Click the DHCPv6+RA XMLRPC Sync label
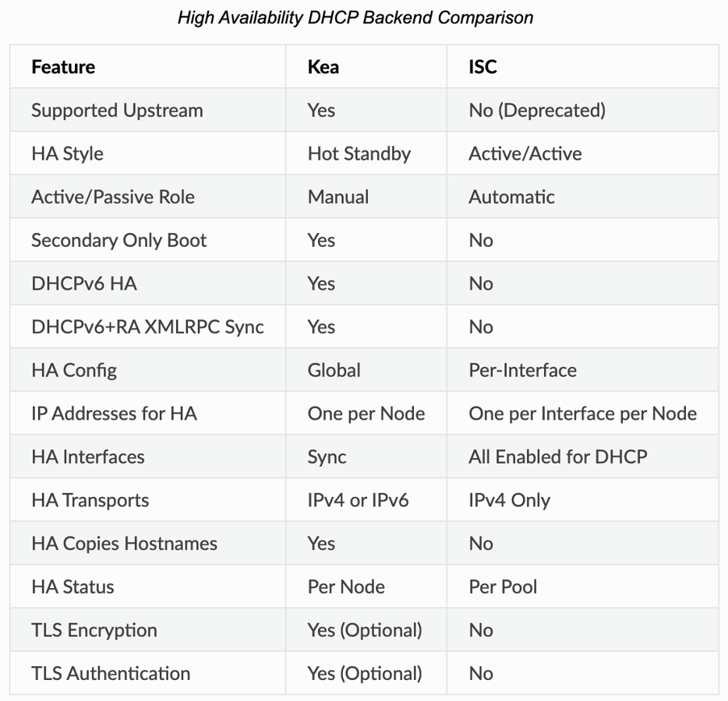This screenshot has width=728, height=701. click(x=148, y=327)
